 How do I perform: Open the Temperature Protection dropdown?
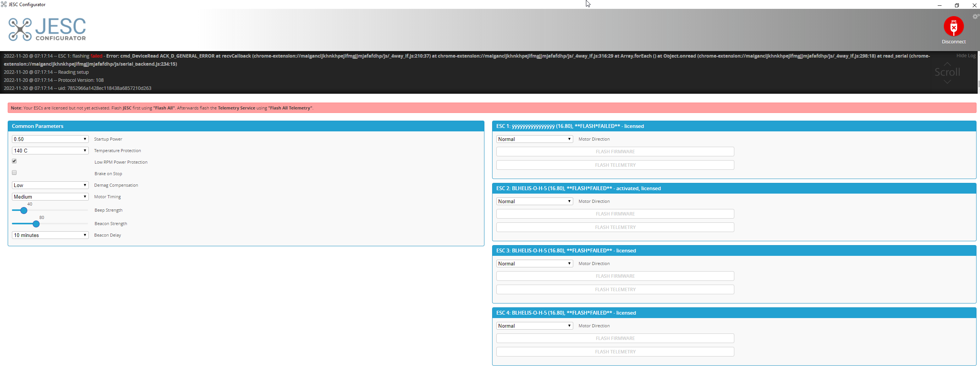pyautogui.click(x=50, y=151)
